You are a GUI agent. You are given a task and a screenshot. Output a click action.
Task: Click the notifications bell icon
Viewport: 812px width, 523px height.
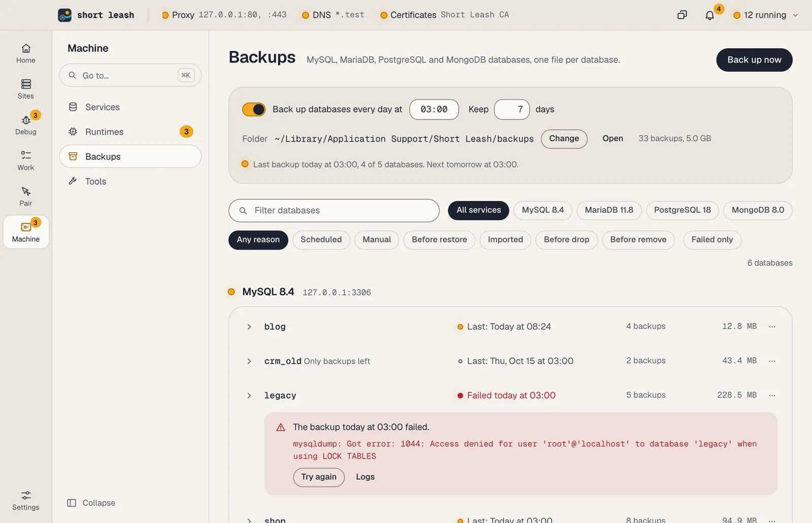(709, 15)
